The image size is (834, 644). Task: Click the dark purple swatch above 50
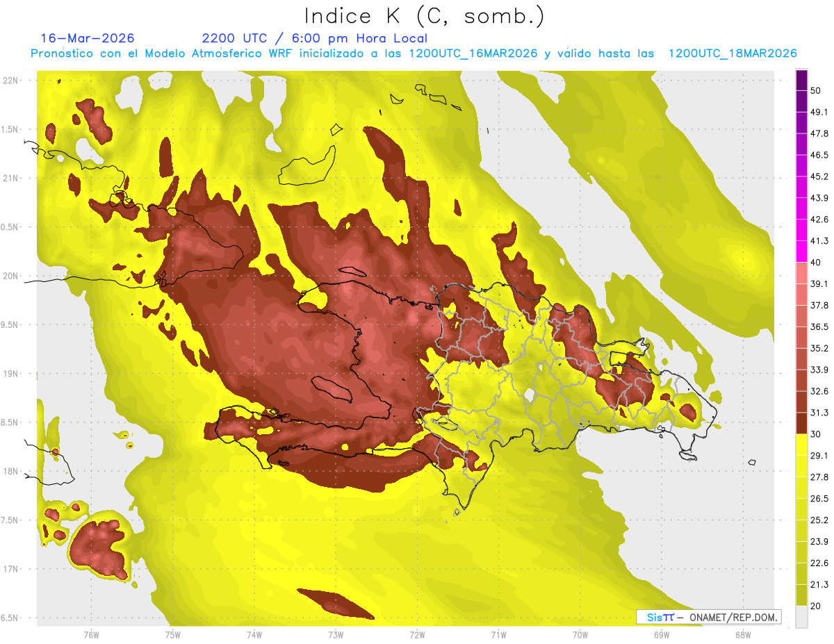[801, 80]
